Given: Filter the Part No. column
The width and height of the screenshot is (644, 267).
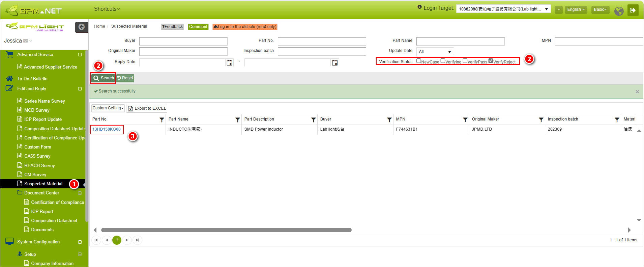Looking at the screenshot, I should click(x=162, y=119).
